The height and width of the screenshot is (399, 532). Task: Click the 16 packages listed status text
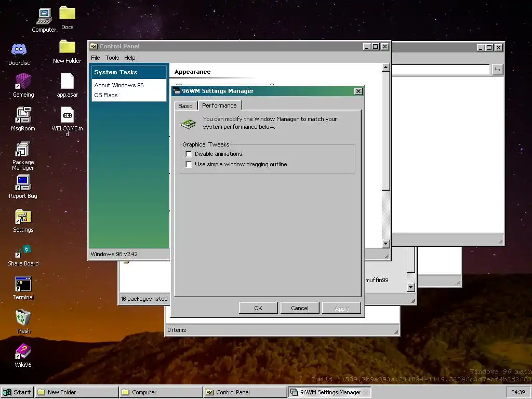(144, 299)
